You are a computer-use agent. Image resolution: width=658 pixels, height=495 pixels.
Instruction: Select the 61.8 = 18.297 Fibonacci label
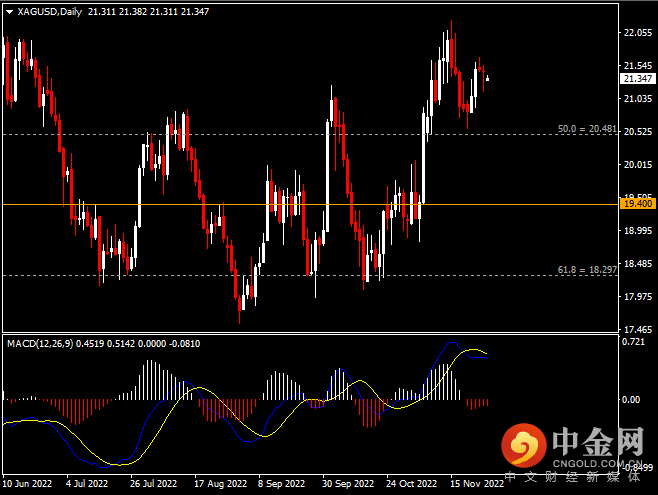click(580, 270)
